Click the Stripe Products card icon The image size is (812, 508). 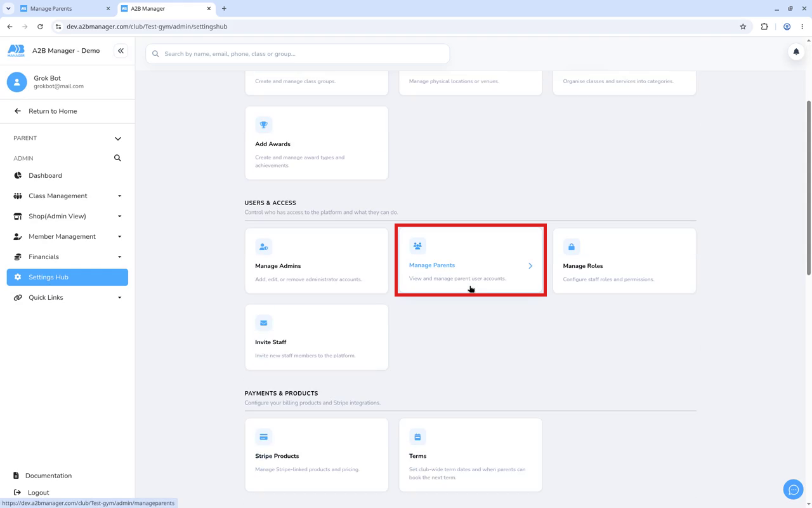263,437
